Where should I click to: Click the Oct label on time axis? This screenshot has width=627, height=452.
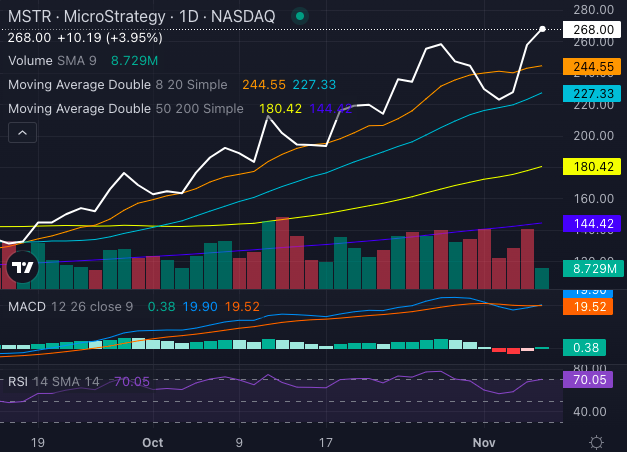(152, 441)
